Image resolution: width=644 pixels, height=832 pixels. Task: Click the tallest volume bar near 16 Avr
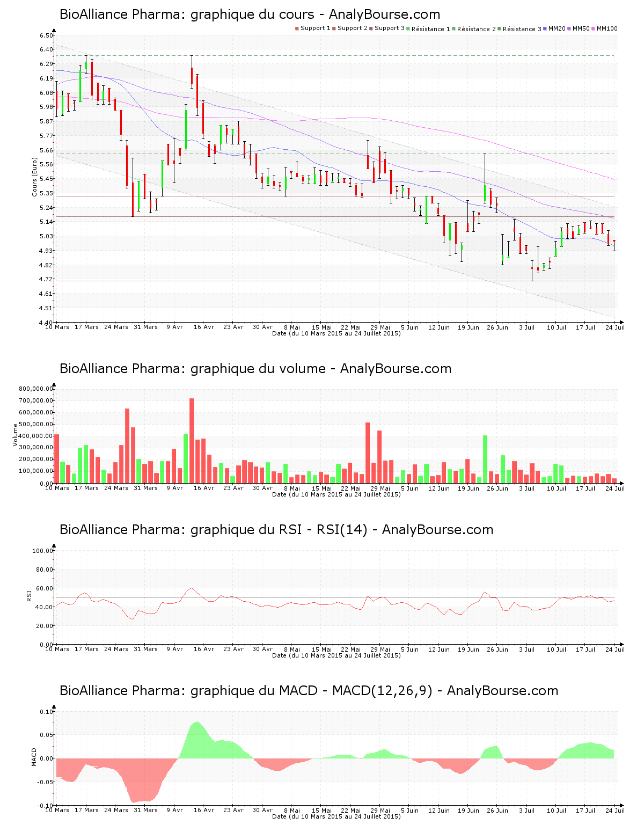pos(192,441)
